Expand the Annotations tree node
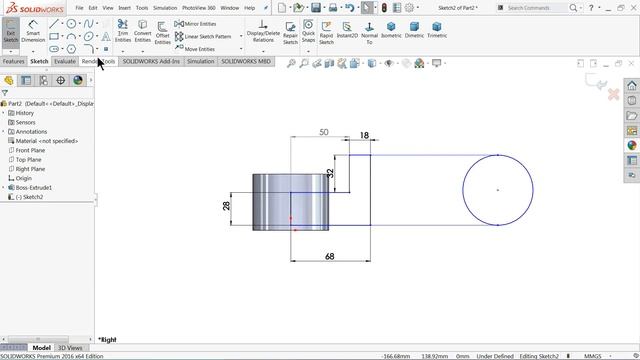The width and height of the screenshot is (640, 360). point(3,132)
